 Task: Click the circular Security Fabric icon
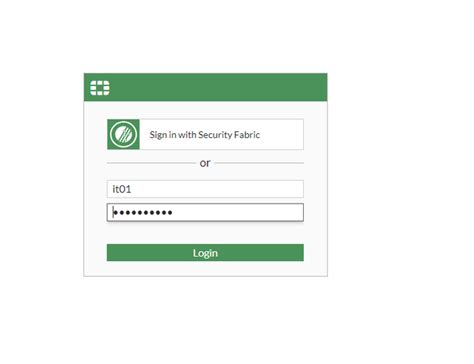123,134
